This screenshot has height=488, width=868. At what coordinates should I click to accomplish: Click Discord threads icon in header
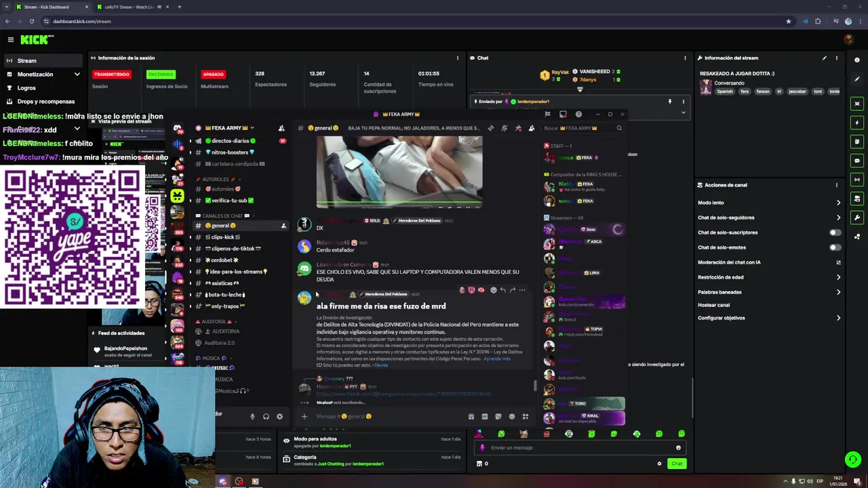[x=491, y=128]
